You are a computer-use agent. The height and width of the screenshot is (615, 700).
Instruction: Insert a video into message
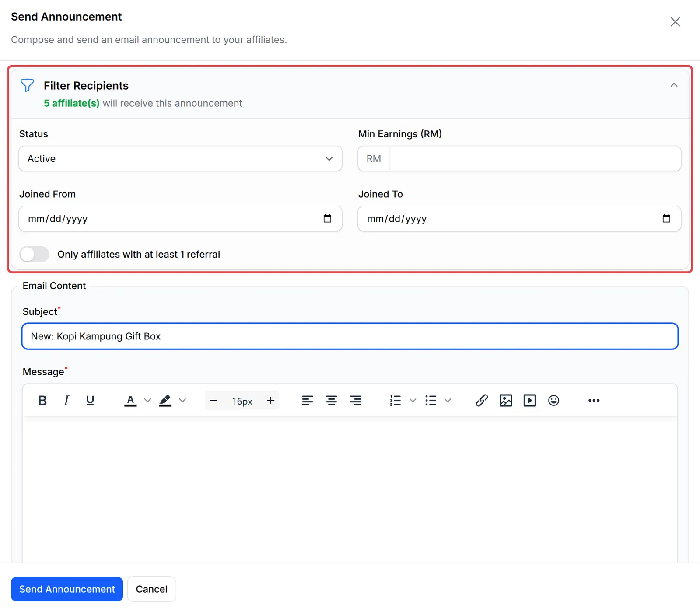[x=530, y=400]
